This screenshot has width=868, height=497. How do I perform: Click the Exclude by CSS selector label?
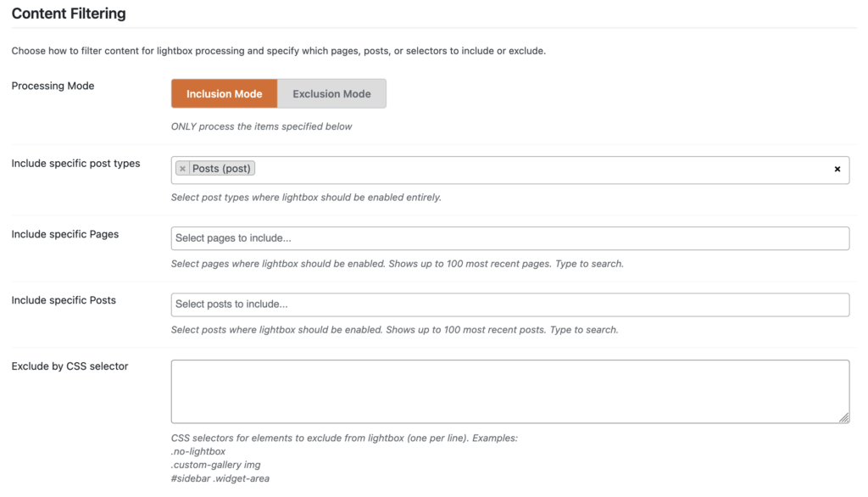[x=70, y=366]
